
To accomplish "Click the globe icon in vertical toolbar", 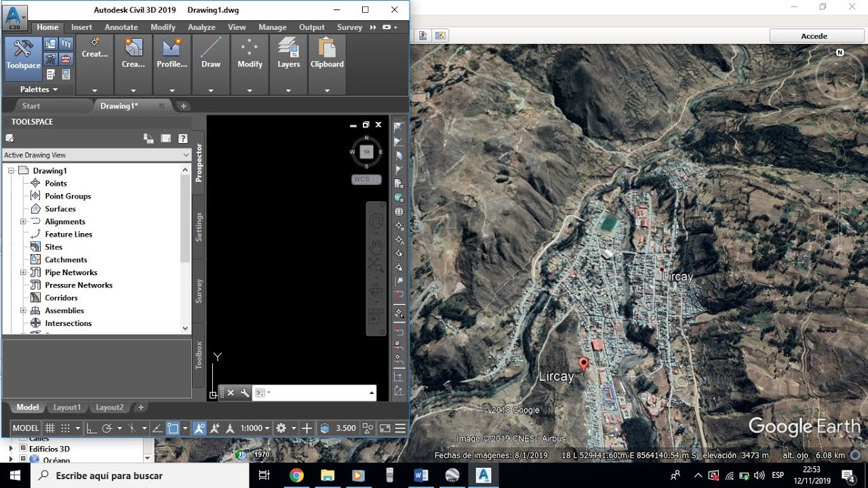I will (399, 211).
